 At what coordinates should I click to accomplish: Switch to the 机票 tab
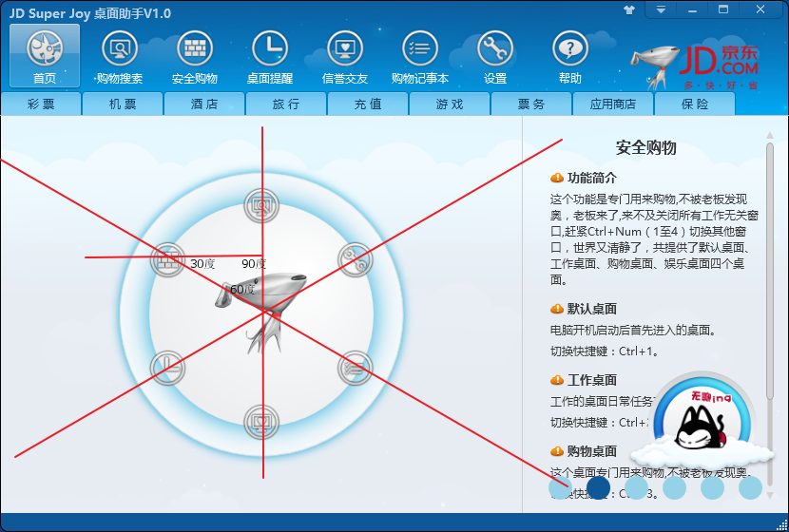click(123, 104)
